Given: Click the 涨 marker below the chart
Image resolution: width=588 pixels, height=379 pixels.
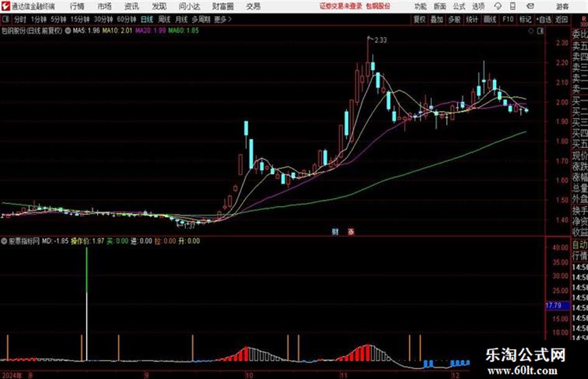Looking at the screenshot, I should click(x=351, y=232).
